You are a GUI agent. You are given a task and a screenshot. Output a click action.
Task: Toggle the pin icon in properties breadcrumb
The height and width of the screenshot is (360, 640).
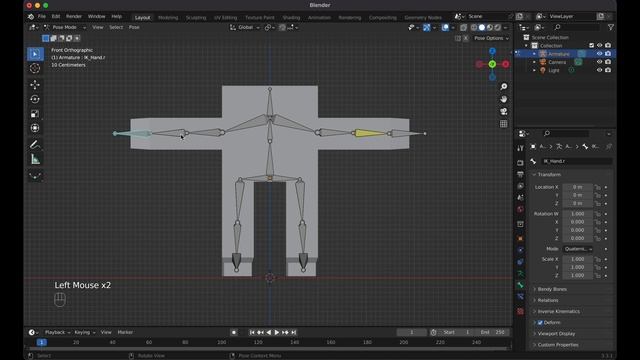point(609,147)
